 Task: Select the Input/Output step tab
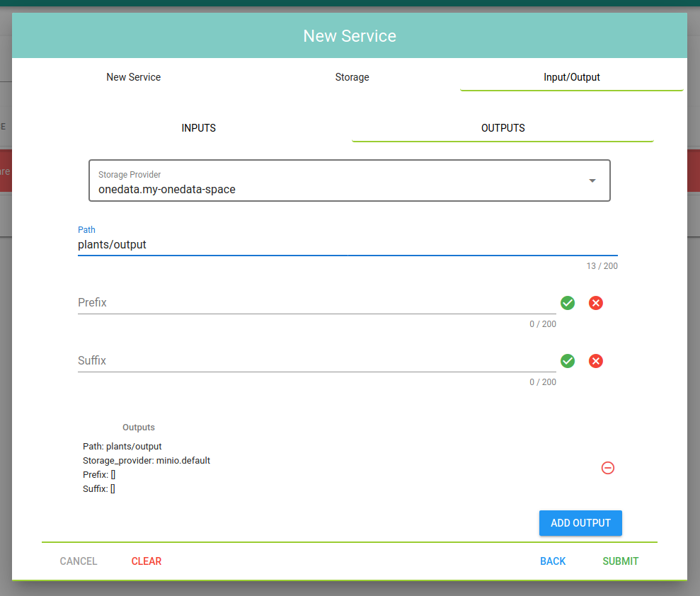571,77
